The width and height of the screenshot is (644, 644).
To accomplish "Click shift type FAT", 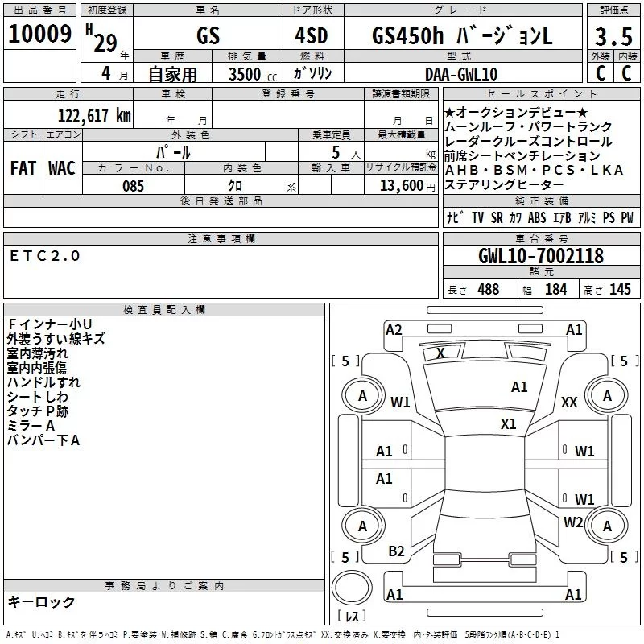I will (23, 168).
